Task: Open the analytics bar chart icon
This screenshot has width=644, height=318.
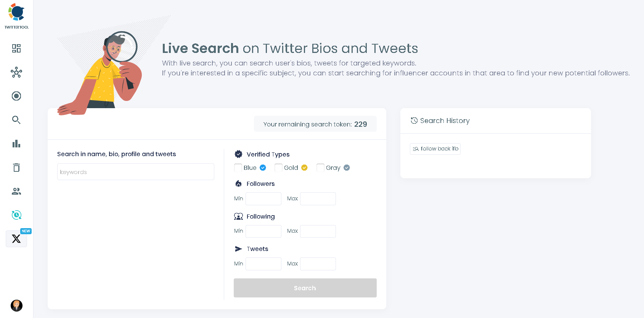Action: click(x=16, y=144)
